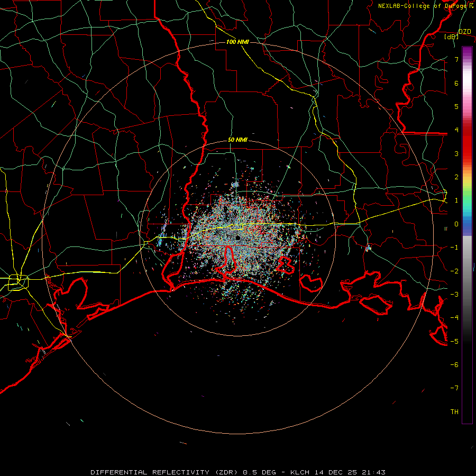Click the 1 value on the color scale
The image size is (476, 476).
pyautogui.click(x=456, y=200)
